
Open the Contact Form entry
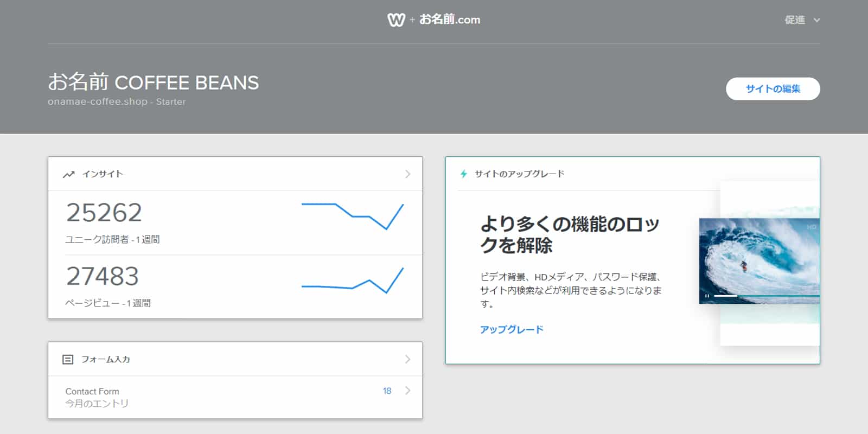click(x=235, y=397)
